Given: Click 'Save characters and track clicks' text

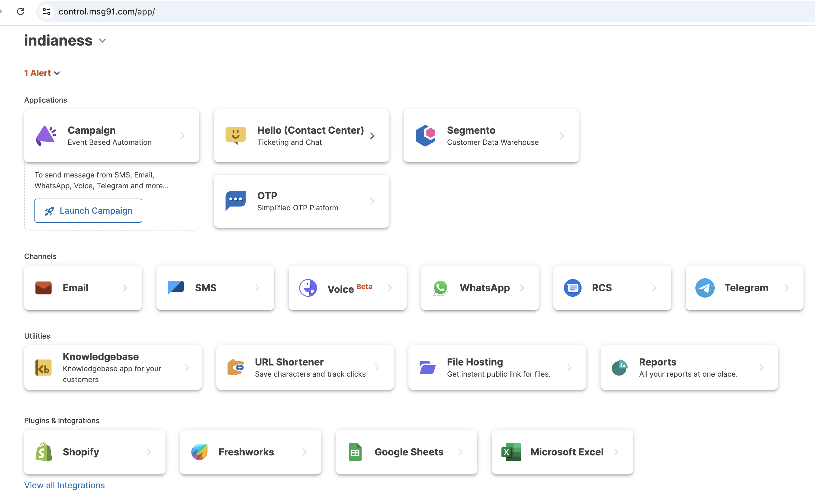Looking at the screenshot, I should [x=310, y=374].
